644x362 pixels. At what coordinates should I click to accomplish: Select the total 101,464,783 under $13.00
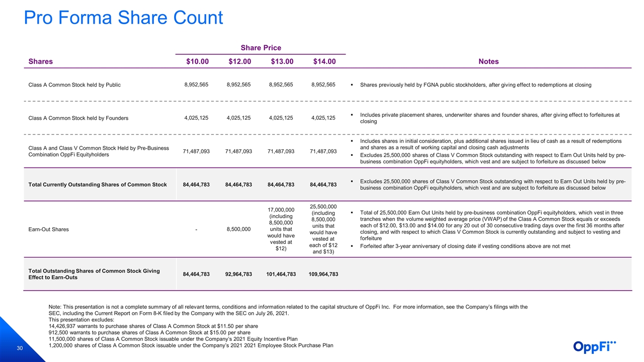(x=282, y=274)
